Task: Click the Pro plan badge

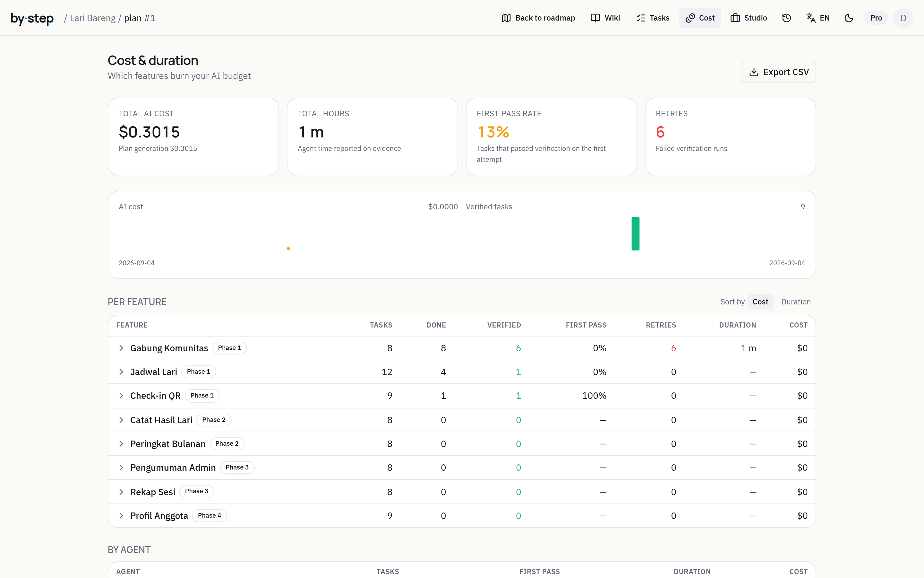Action: (876, 18)
